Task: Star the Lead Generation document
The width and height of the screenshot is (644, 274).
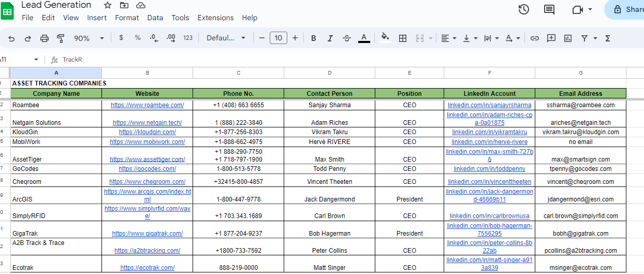Action: pos(107,5)
